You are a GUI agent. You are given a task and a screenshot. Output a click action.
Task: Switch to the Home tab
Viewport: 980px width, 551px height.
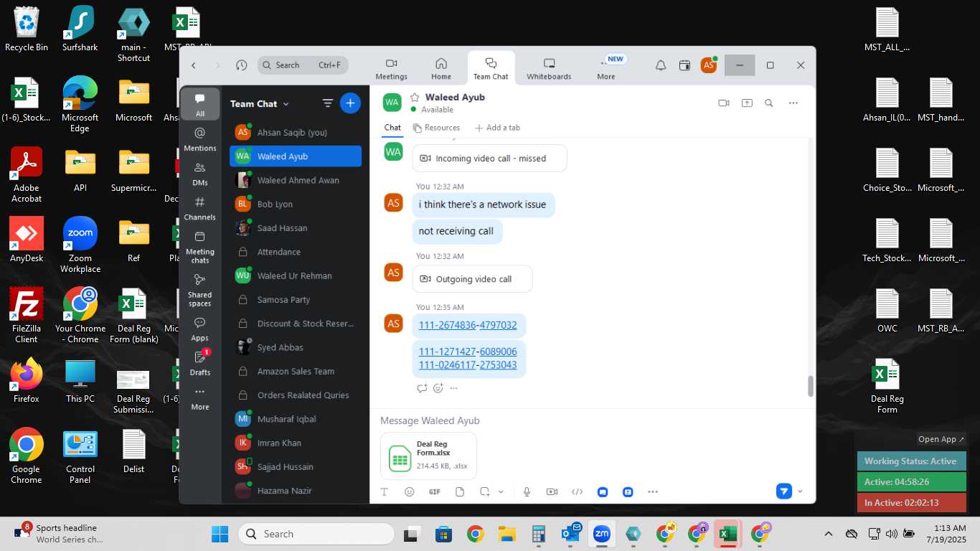[441, 69]
